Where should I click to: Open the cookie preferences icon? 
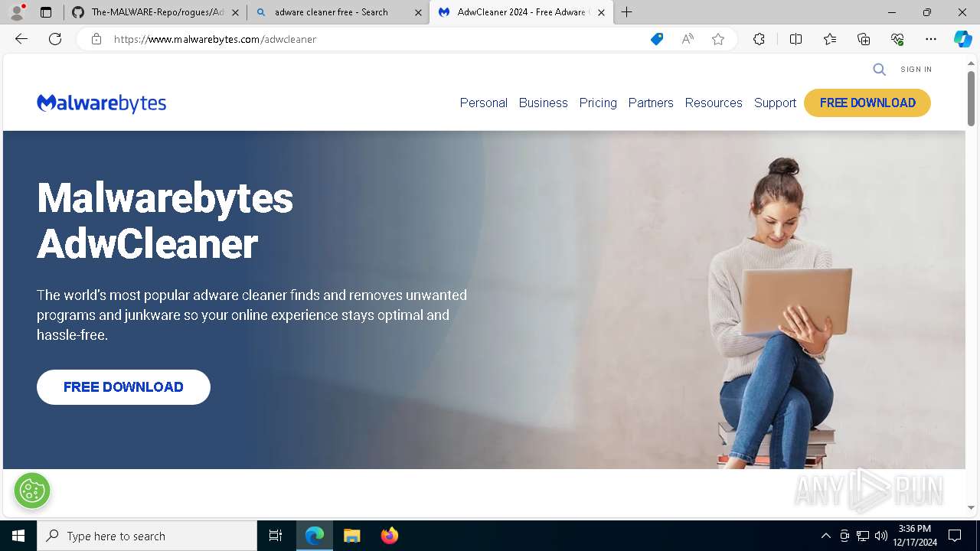pos(32,491)
